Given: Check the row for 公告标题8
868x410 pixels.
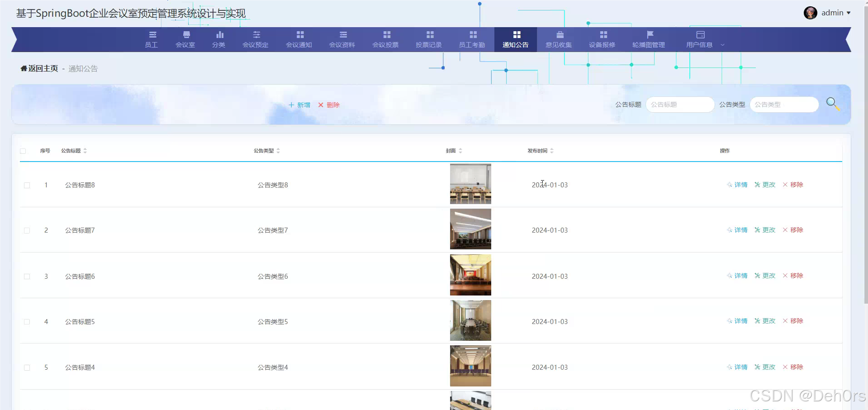Looking at the screenshot, I should pos(27,185).
